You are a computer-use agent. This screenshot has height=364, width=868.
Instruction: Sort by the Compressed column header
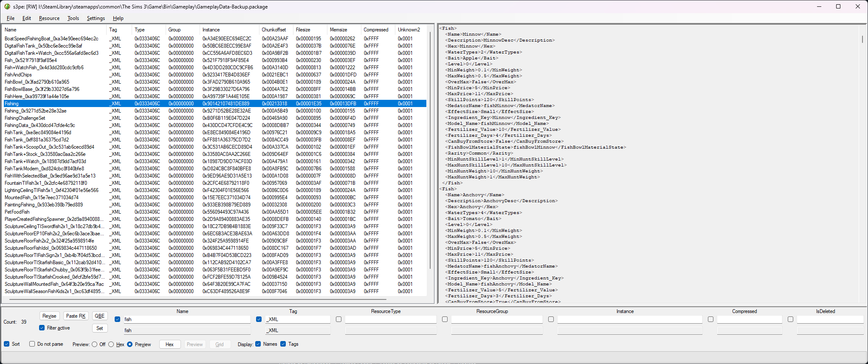point(378,30)
